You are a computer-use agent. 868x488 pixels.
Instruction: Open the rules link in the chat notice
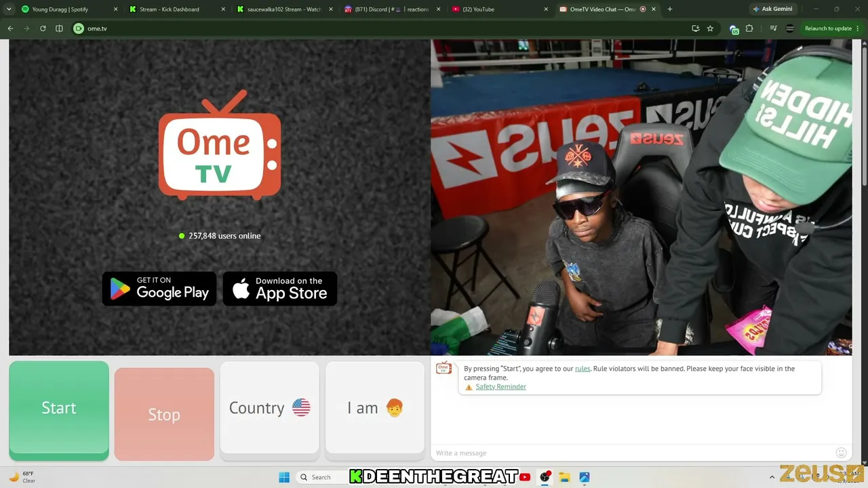(x=583, y=369)
